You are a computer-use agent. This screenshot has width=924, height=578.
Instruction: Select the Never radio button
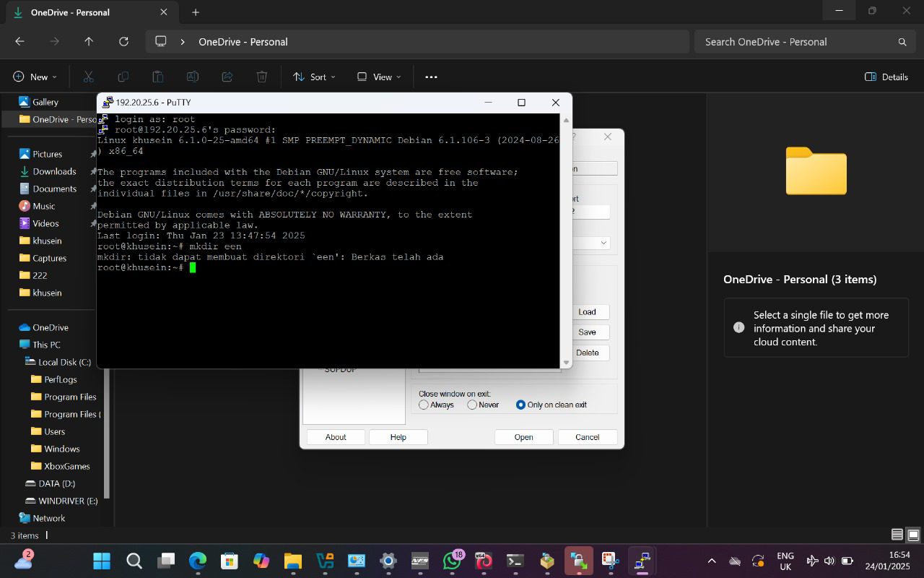point(472,405)
